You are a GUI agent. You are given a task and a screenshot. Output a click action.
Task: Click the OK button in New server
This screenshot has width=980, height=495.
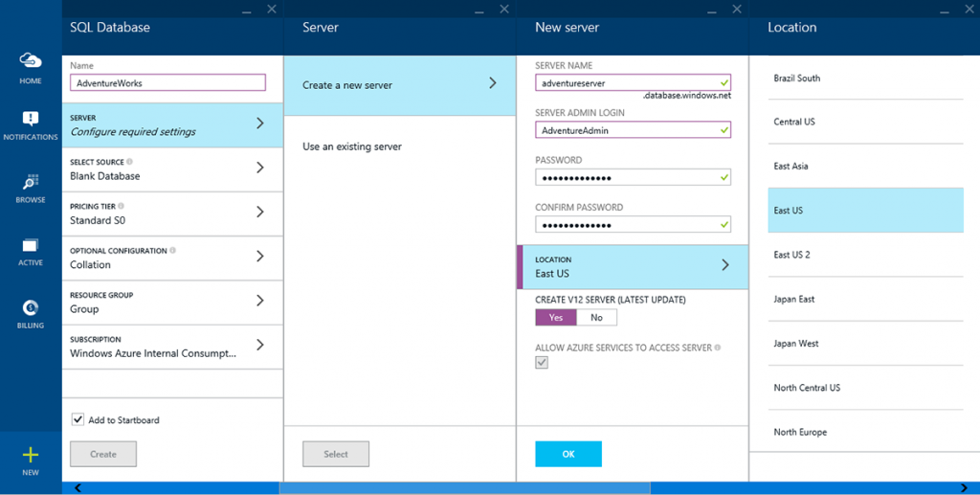tap(568, 455)
